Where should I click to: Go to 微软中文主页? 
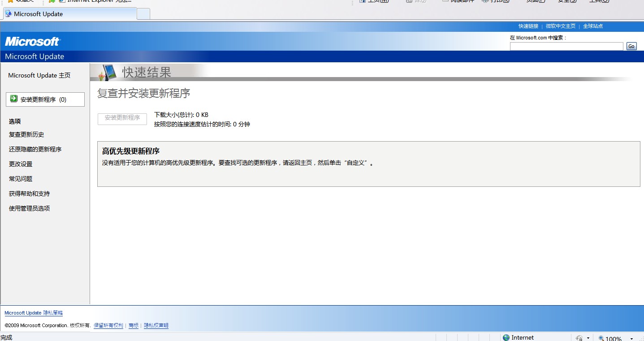pos(561,26)
